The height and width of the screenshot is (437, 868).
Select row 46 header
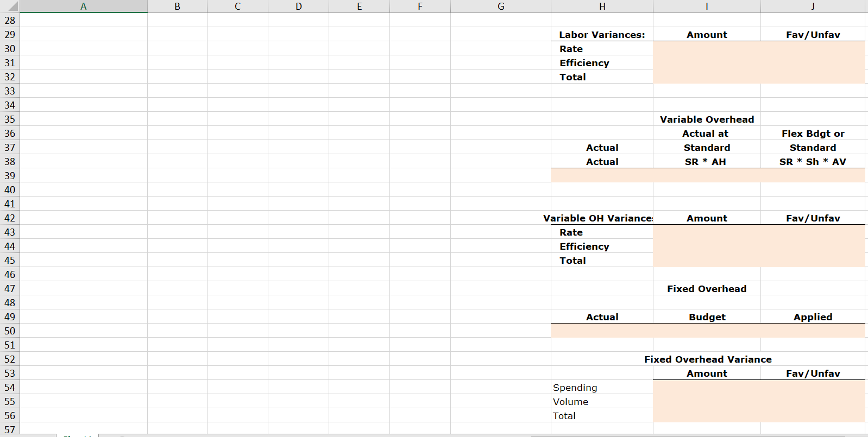[10, 275]
